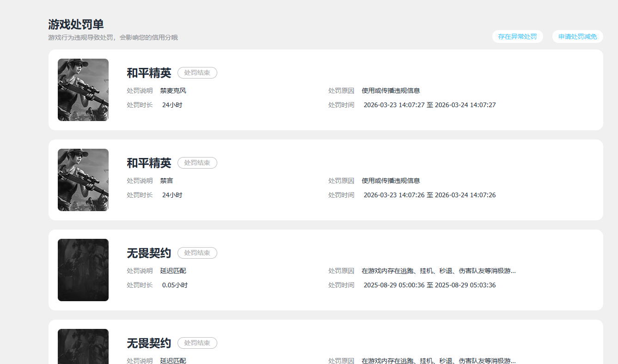Select the 无畏契约 title of 0.05小时 card
The width and height of the screenshot is (618, 364).
click(x=149, y=253)
